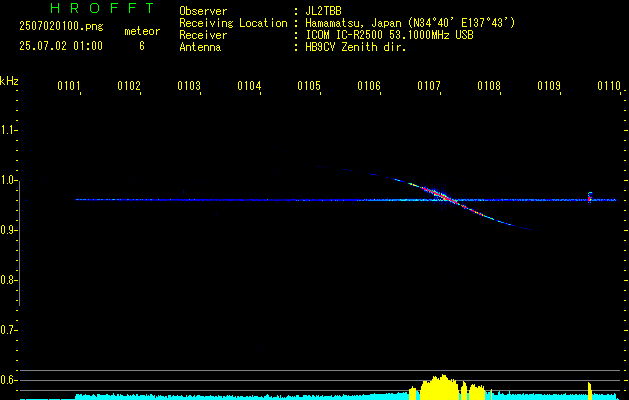Click the Receiving Location label
The height and width of the screenshot is (400, 629).
[233, 23]
